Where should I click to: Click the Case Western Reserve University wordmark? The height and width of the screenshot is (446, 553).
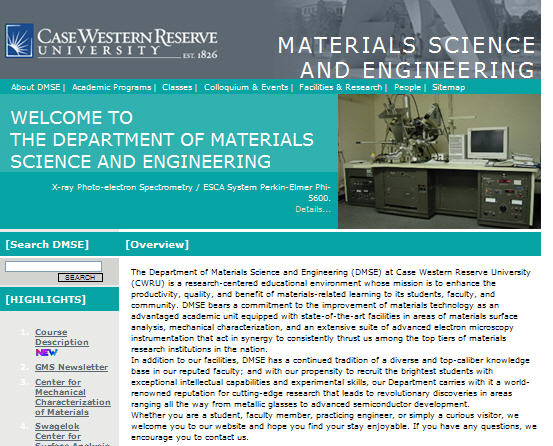[127, 43]
